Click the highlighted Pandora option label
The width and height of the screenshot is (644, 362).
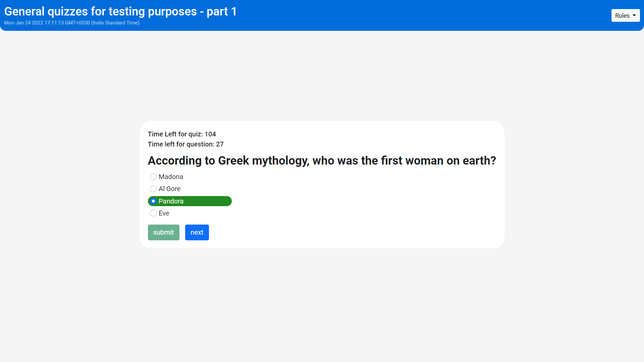coord(171,201)
